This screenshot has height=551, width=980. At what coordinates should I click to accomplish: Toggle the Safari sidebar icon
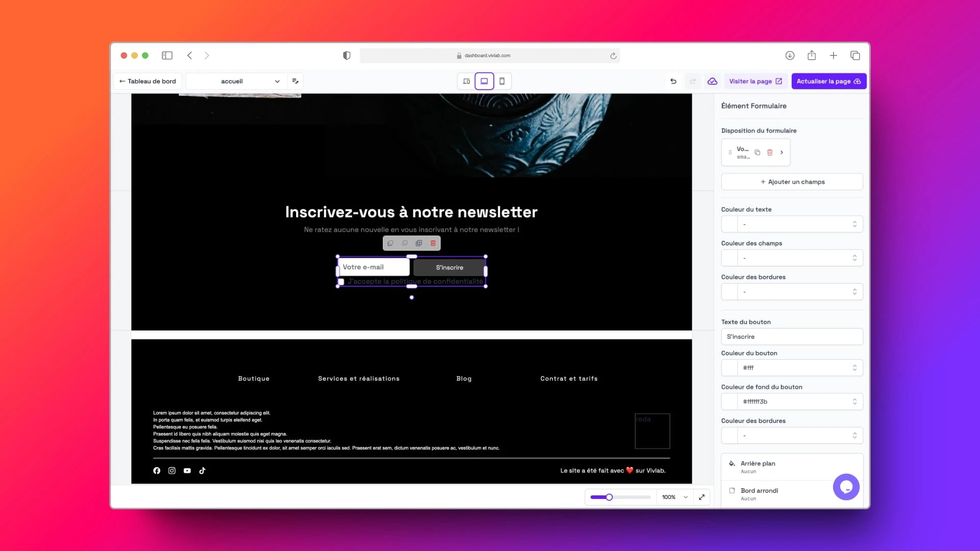[x=167, y=56]
